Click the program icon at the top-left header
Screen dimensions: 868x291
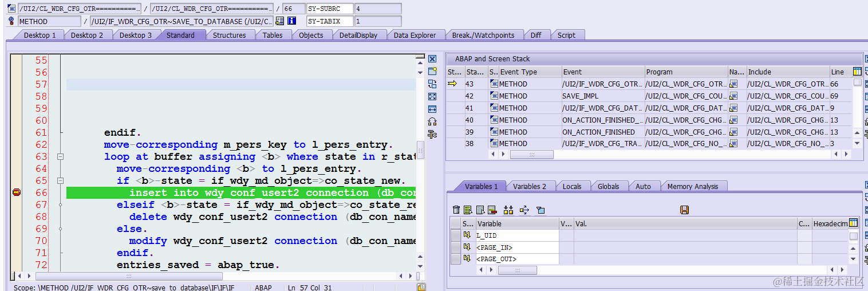tap(11, 9)
